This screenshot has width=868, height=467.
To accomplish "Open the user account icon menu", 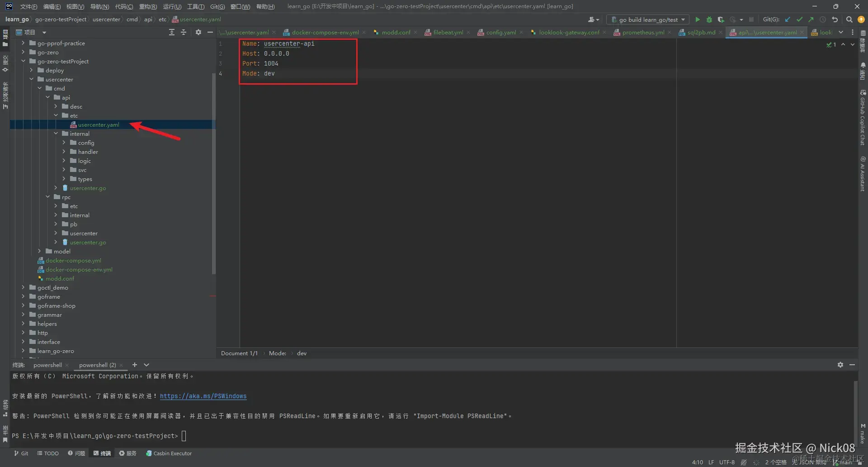I will (x=593, y=19).
